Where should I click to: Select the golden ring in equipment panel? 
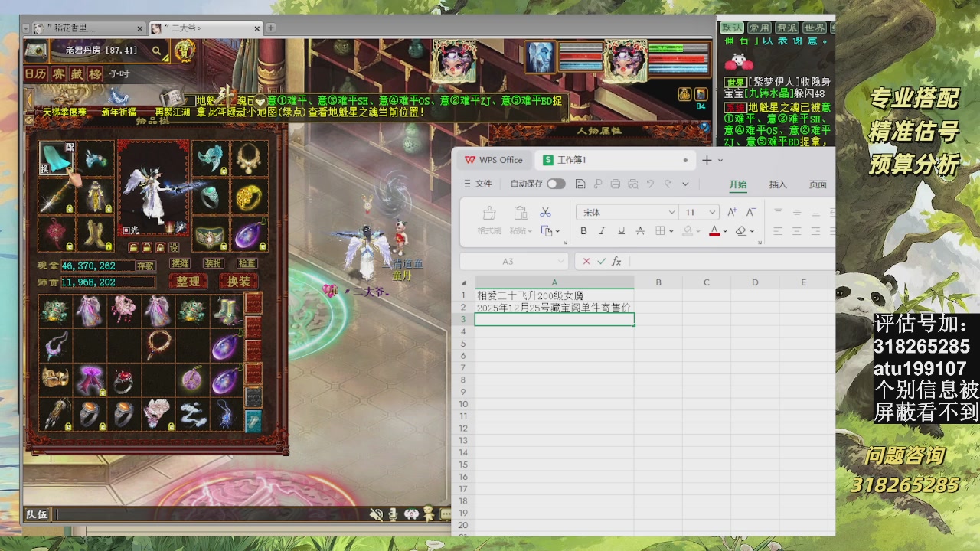point(247,197)
